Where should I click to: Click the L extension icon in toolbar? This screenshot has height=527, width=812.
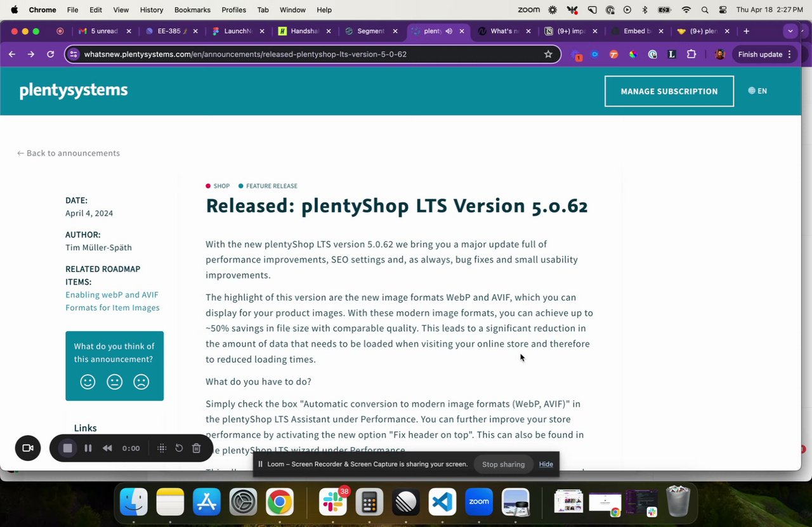click(672, 55)
